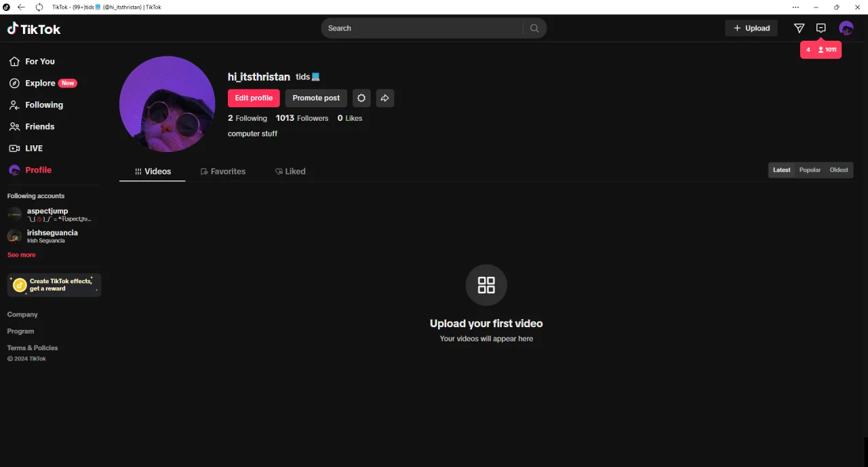Go to the Following feed
The image size is (868, 467).
point(36,105)
